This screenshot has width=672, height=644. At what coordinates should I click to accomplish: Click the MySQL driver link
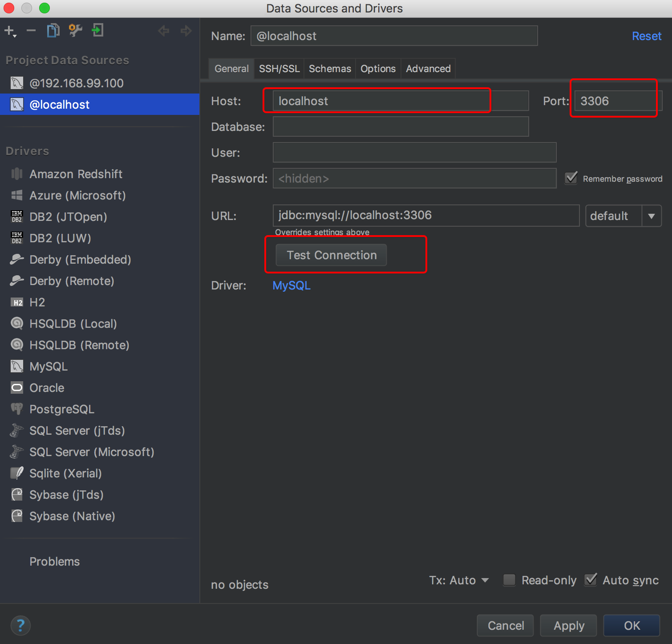(x=291, y=285)
